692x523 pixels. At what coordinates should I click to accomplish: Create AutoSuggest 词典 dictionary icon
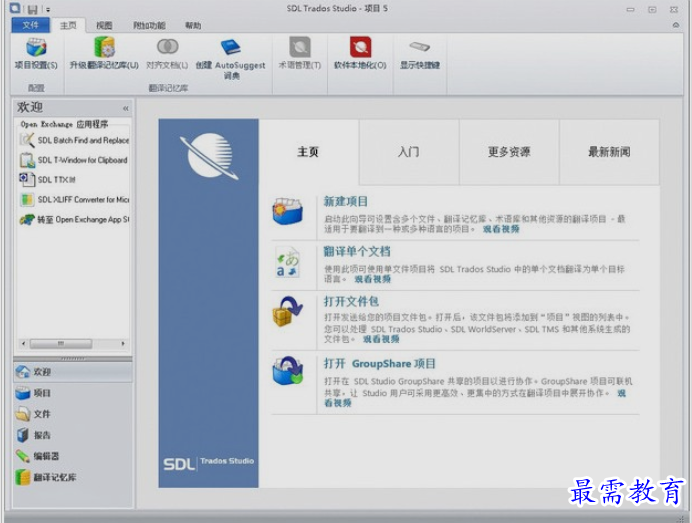coord(230,47)
